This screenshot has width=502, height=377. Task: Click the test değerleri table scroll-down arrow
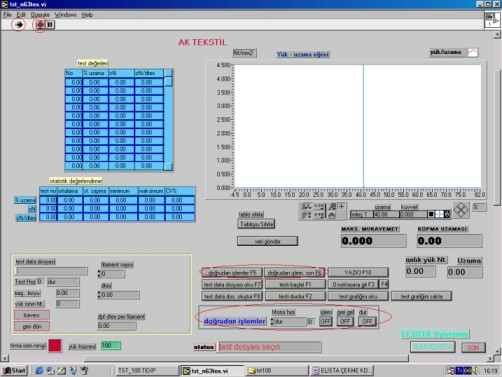tap(168, 166)
